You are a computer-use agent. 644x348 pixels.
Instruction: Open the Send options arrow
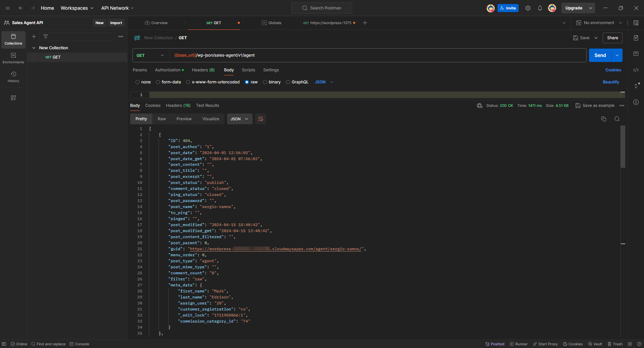click(617, 55)
